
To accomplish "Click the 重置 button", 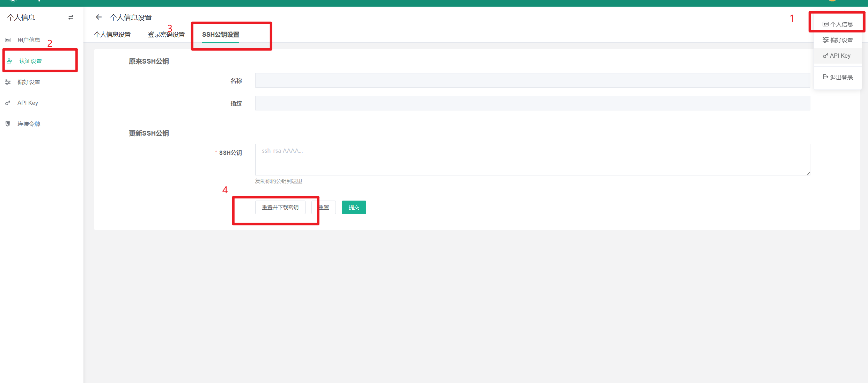I will [x=327, y=207].
